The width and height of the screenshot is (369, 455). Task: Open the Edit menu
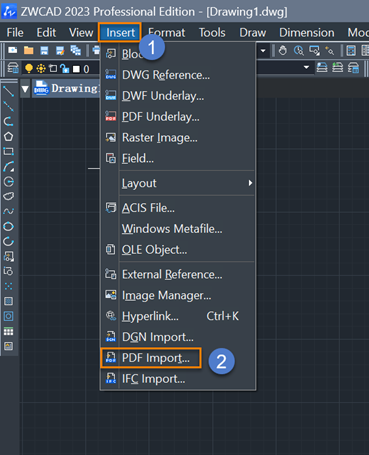46,33
